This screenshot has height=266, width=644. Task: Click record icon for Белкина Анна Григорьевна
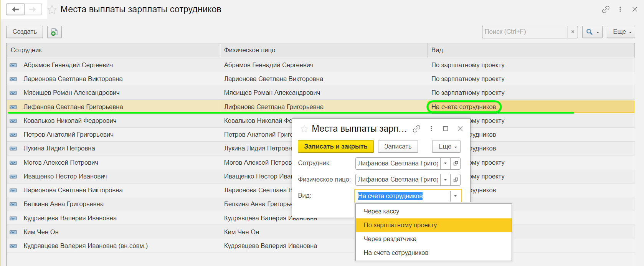[13, 204]
